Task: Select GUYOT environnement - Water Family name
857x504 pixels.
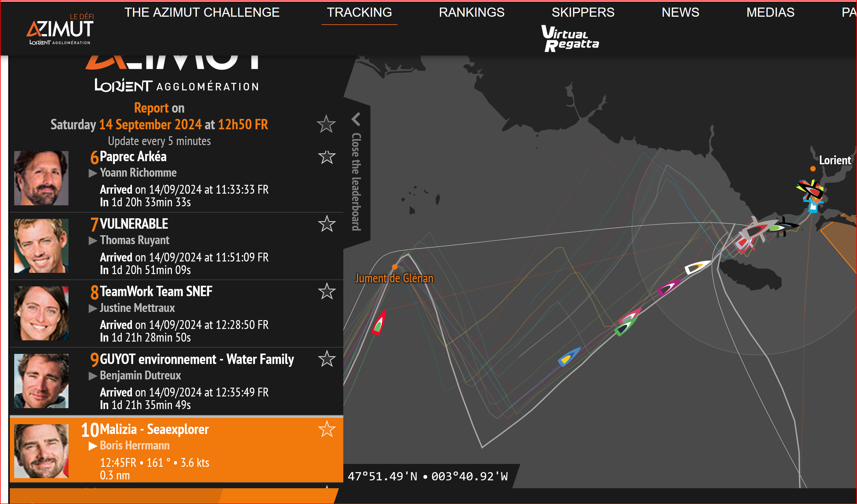Action: [197, 359]
